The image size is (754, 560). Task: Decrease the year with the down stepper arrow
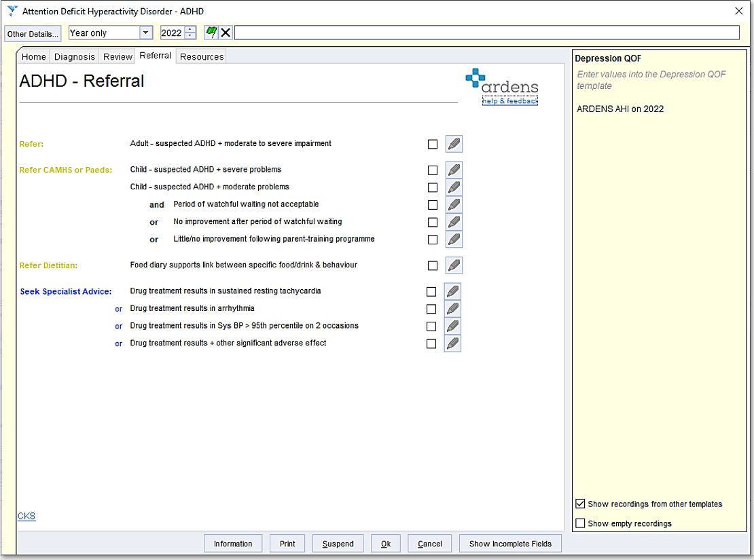point(190,36)
